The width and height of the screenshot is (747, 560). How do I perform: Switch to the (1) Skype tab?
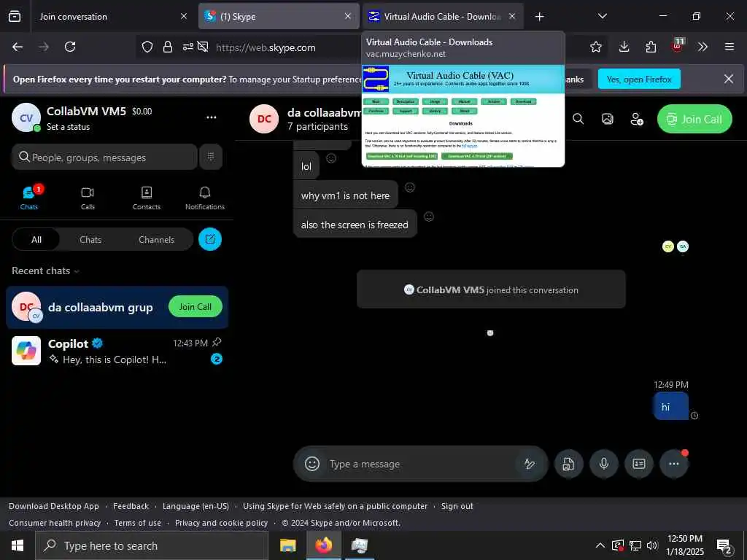279,16
